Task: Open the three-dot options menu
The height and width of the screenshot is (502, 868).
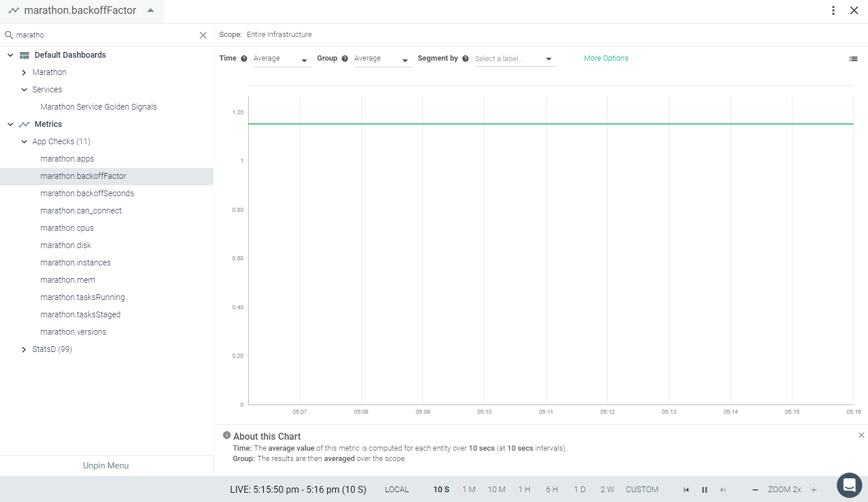Action: tap(833, 10)
